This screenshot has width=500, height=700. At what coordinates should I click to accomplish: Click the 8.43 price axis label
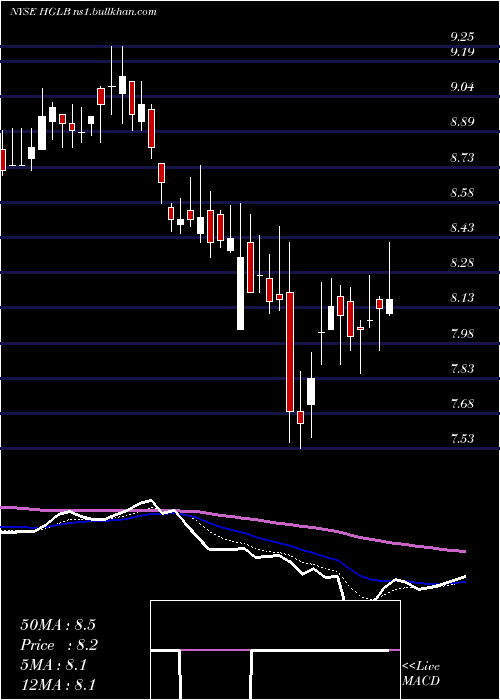coord(462,228)
